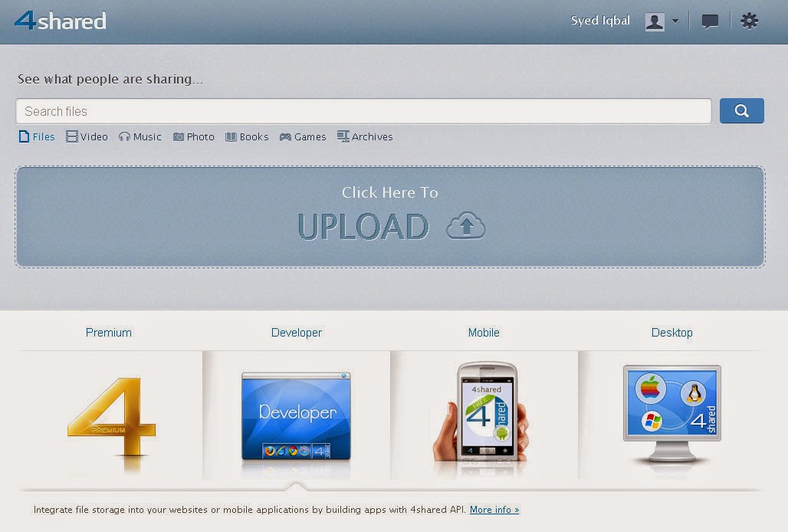The width and height of the screenshot is (788, 532).
Task: Click inside the Search files field
Action: pyautogui.click(x=363, y=111)
